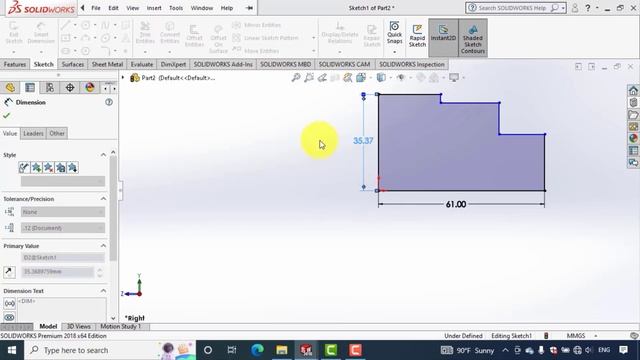This screenshot has height=360, width=640.
Task: Click the Zoom to Area icon
Action: [309, 77]
